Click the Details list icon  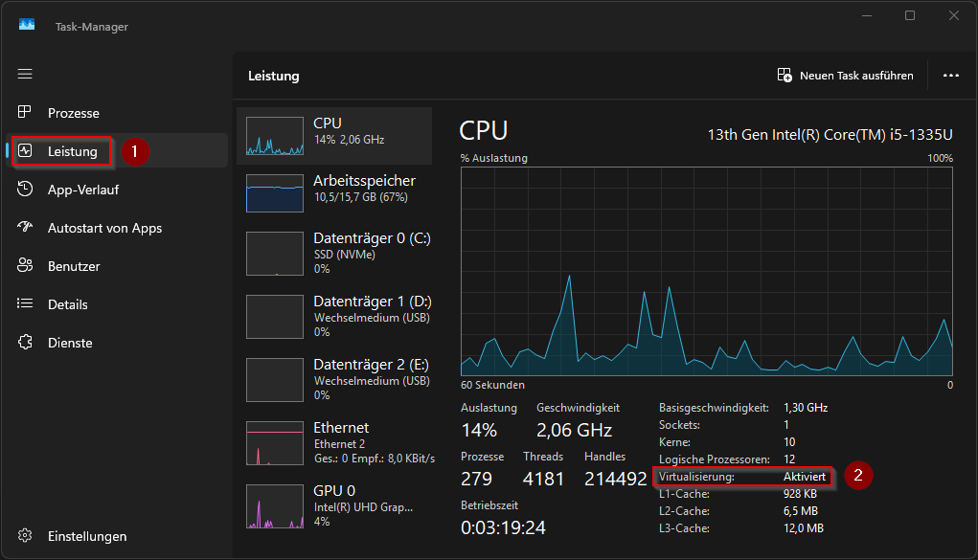[x=26, y=304]
